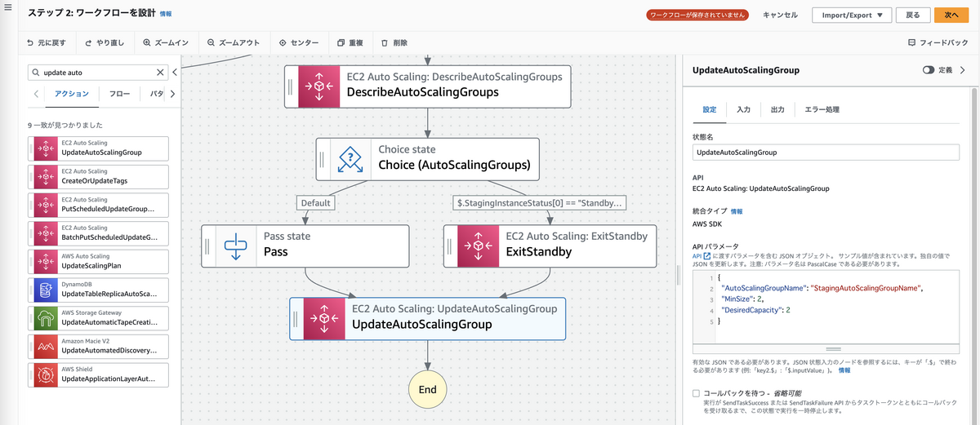Open 情報 link beside 統合タイプ
Screen dimensions: 980x425
click(x=737, y=211)
